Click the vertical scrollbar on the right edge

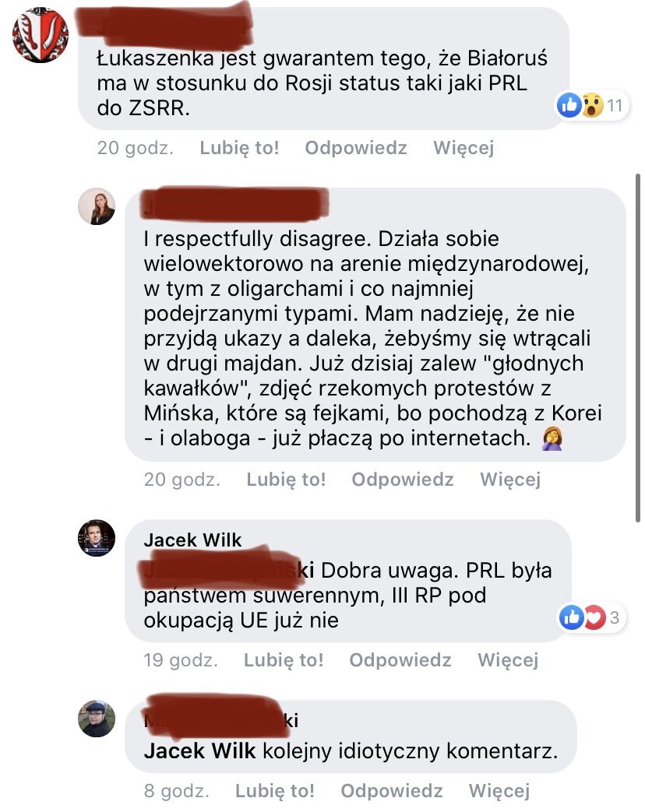(638, 348)
